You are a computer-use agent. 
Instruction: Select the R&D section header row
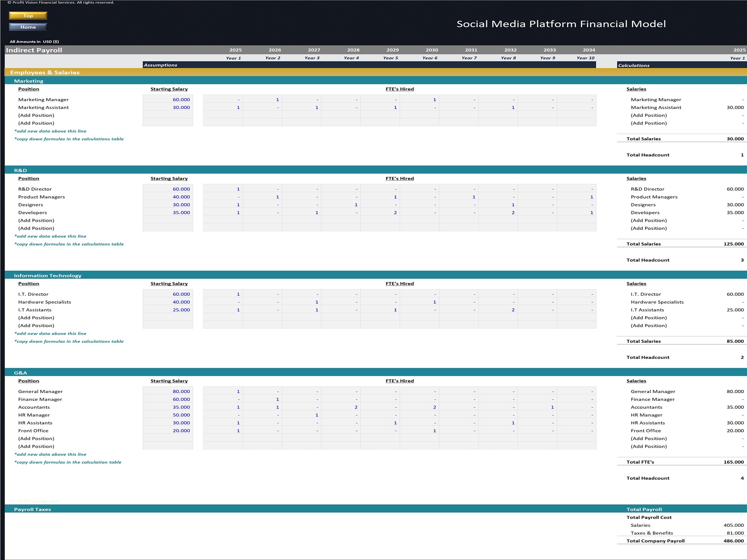click(x=376, y=170)
